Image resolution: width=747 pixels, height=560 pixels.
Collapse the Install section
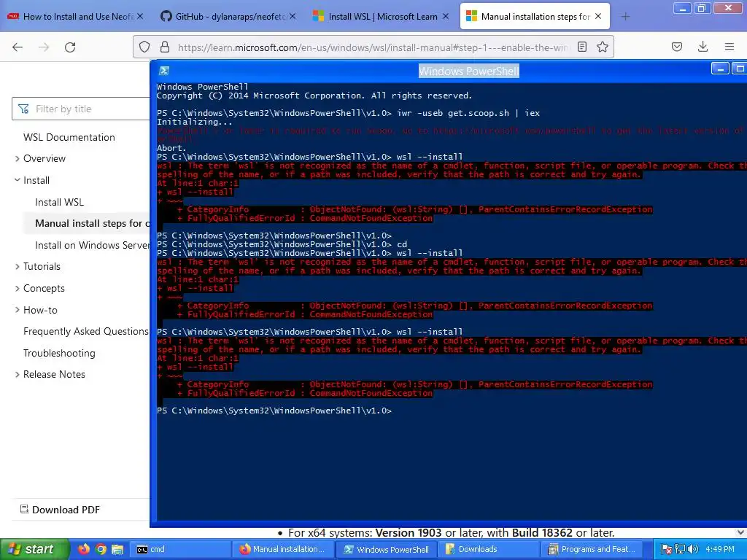click(x=18, y=180)
